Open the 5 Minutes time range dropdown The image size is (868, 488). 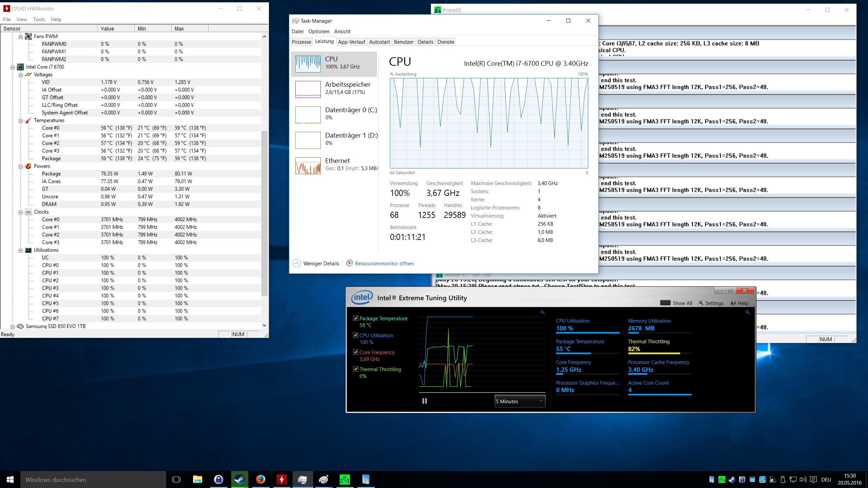519,401
